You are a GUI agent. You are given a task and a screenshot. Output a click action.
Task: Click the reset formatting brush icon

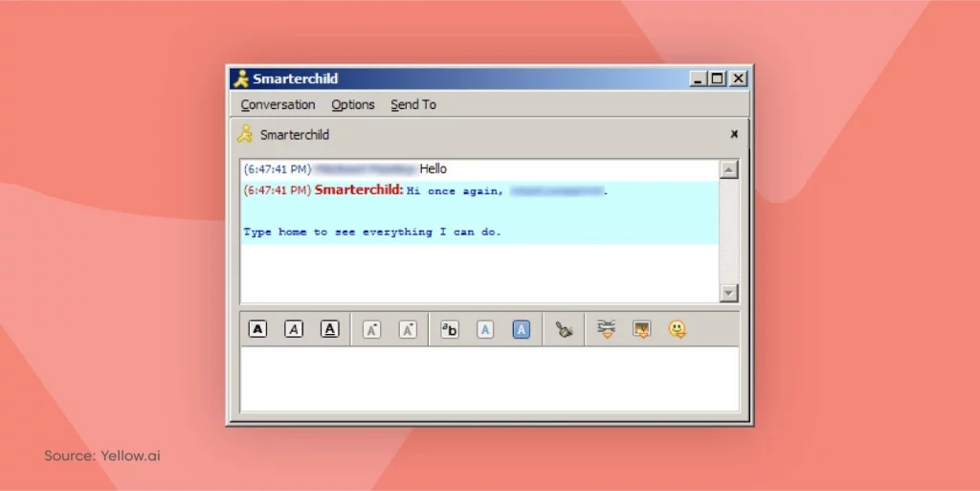[x=564, y=329]
